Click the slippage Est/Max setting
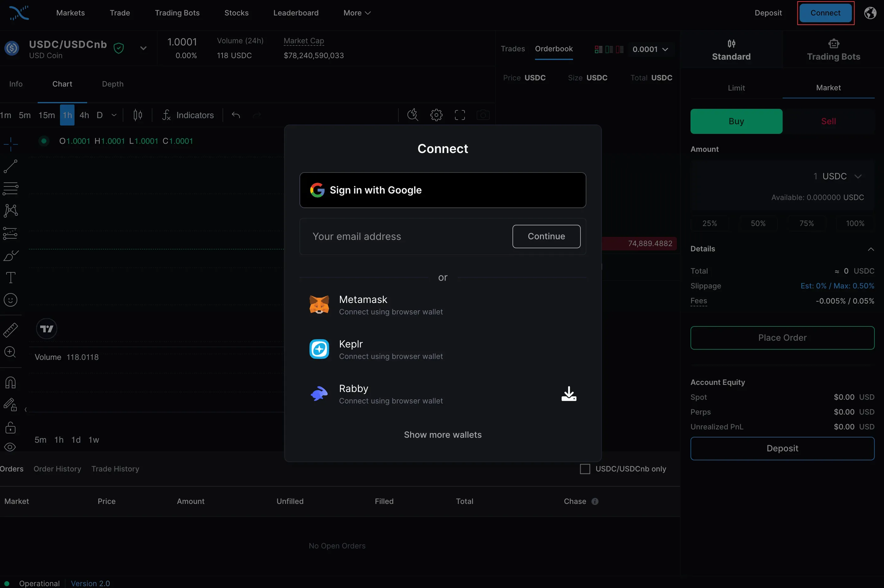This screenshot has width=884, height=588. tap(837, 286)
